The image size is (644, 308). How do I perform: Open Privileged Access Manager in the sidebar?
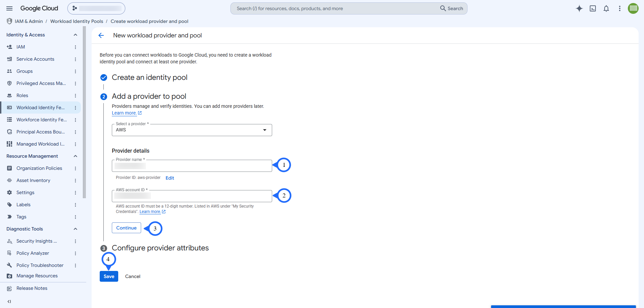(40, 83)
